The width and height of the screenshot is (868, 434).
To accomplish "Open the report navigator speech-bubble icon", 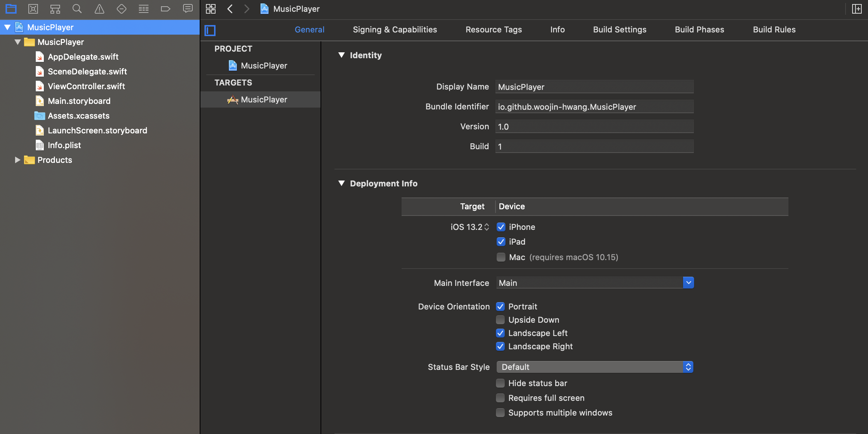I will [188, 9].
